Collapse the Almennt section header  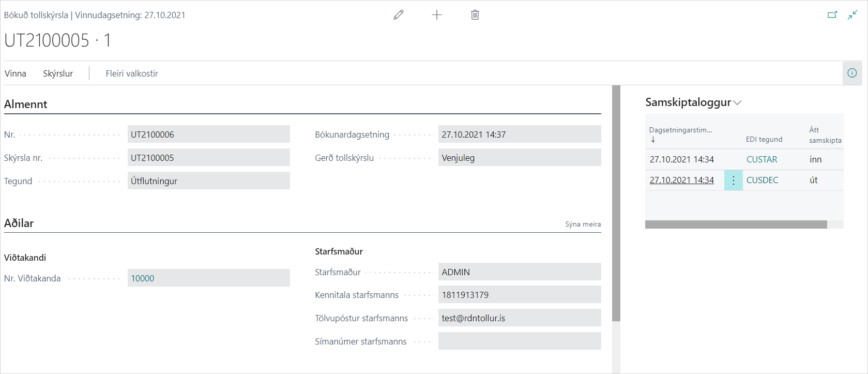[26, 104]
